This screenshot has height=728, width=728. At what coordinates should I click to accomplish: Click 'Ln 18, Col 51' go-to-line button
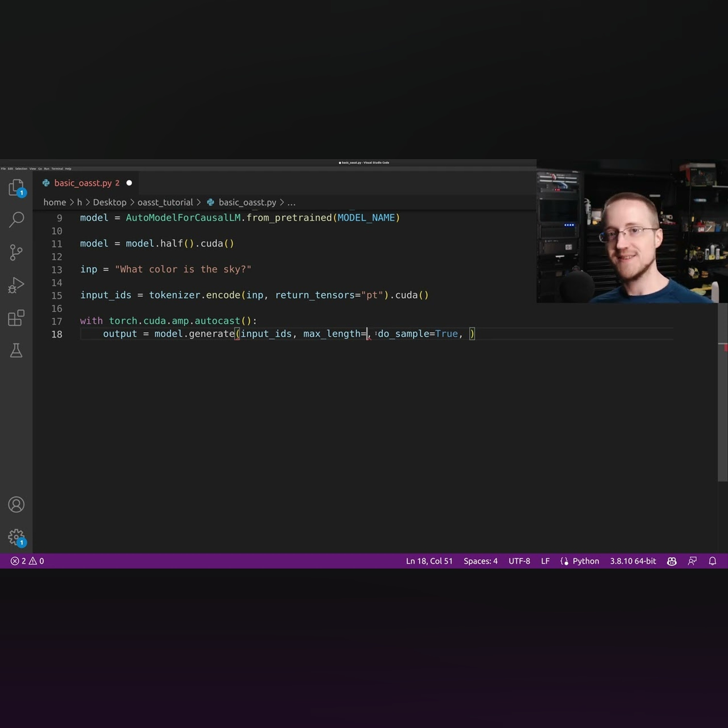429,561
